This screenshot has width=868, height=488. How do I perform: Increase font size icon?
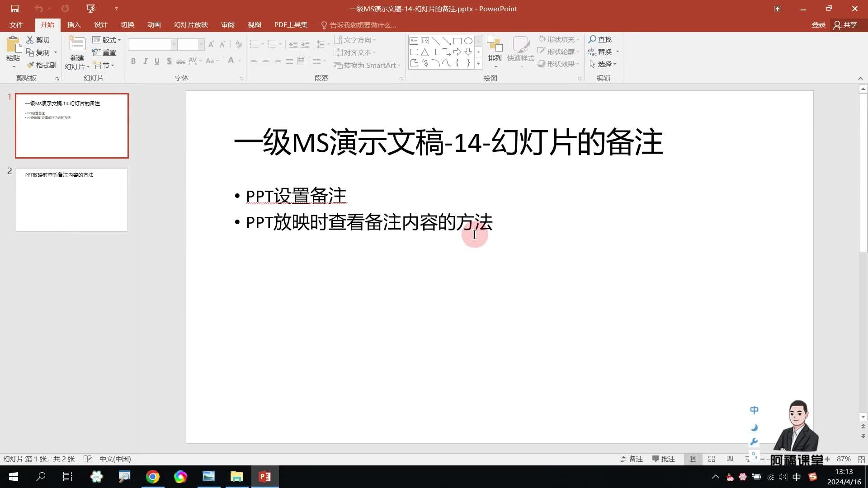[211, 44]
